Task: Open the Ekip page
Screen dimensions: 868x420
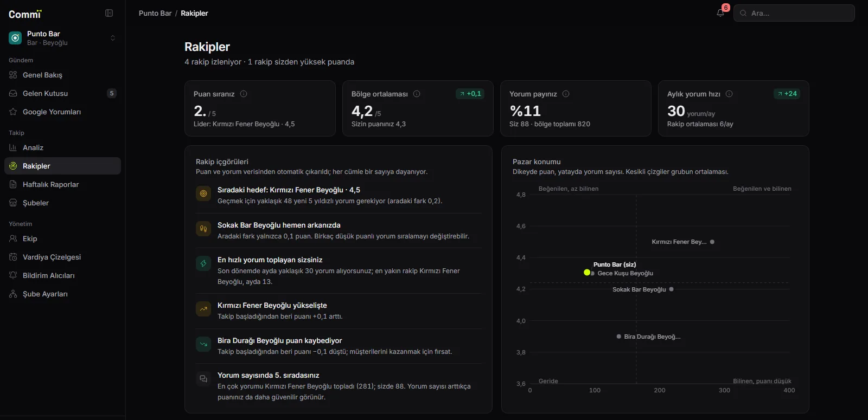Action: (x=62, y=238)
